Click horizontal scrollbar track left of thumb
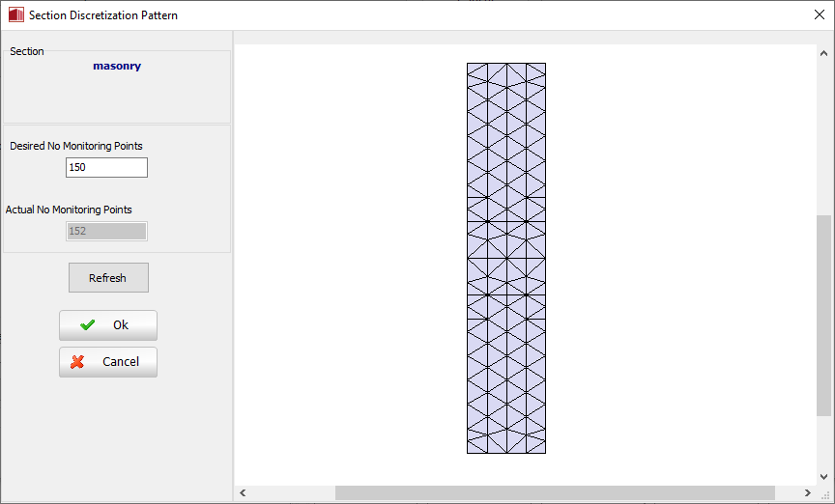The width and height of the screenshot is (835, 504). (x=290, y=492)
